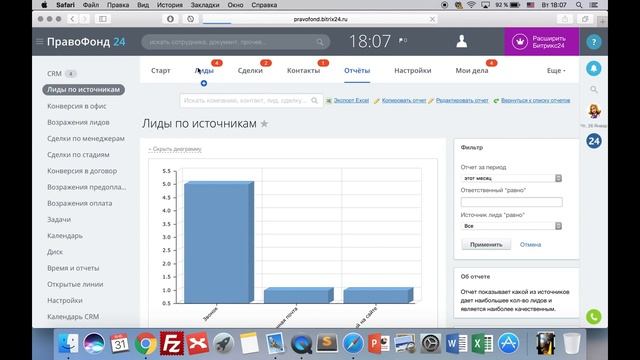The image size is (640, 360).
Task: Click the tallest bar 'Звонок' in chart
Action: point(219,242)
